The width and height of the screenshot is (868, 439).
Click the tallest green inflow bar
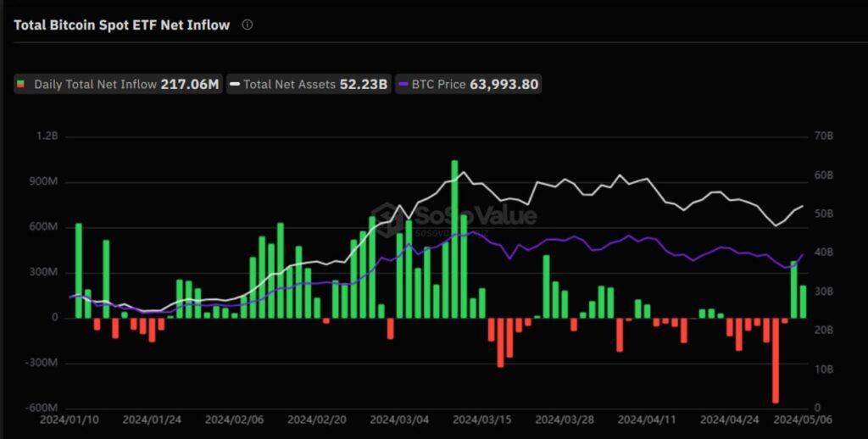click(454, 239)
